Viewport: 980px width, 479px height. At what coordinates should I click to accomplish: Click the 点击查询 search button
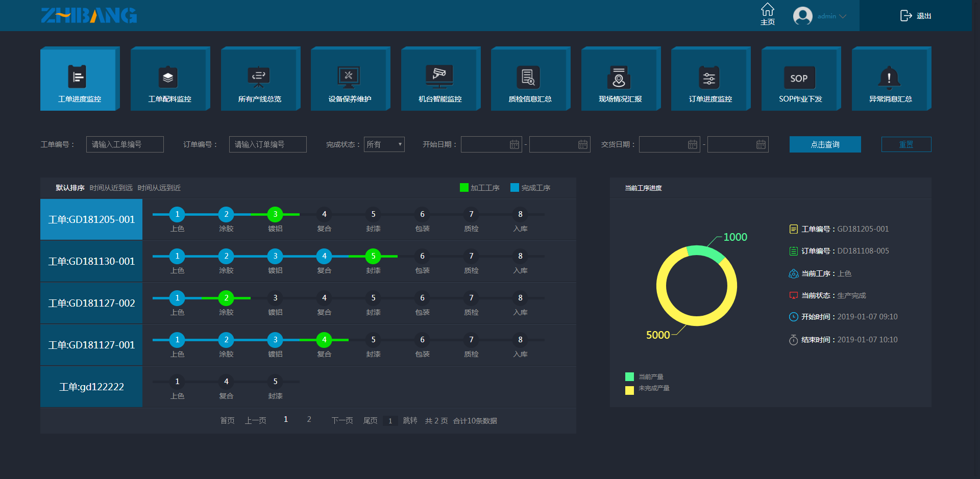pyautogui.click(x=825, y=144)
